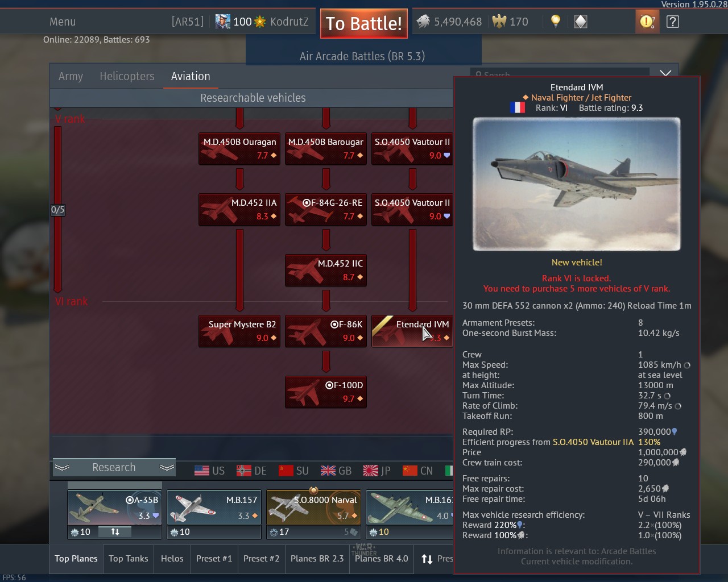Click the 'Required RP:' line in tooltip

(577, 432)
